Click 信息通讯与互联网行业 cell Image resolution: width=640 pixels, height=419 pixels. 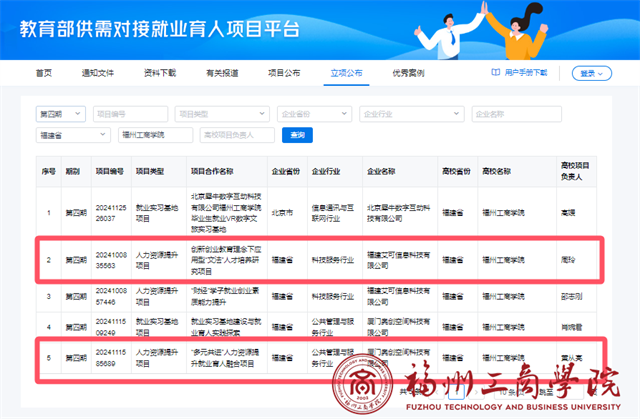coord(333,213)
